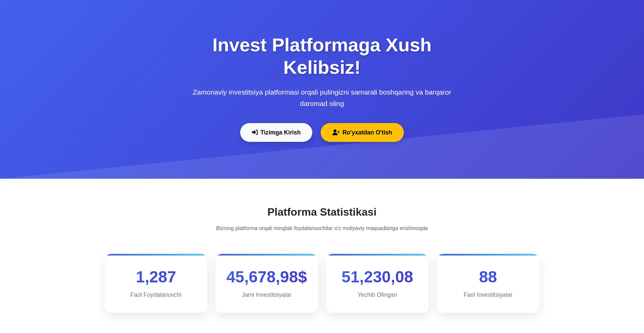
Task: Click the 45,678,98$ investment total
Action: pos(266,277)
